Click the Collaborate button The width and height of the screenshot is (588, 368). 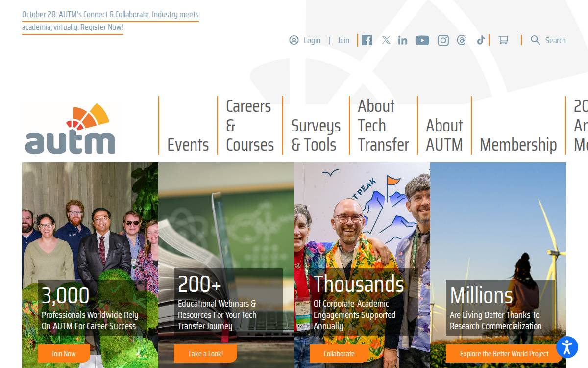click(339, 353)
